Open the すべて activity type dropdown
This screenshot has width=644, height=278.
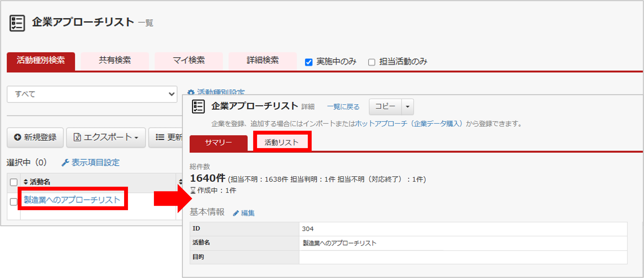[x=92, y=94]
